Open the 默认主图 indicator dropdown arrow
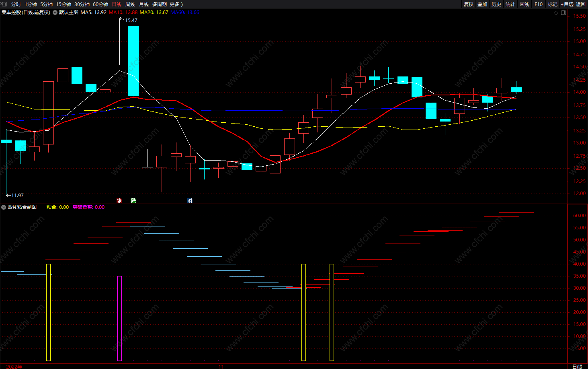This screenshot has height=369, width=588. click(55, 12)
